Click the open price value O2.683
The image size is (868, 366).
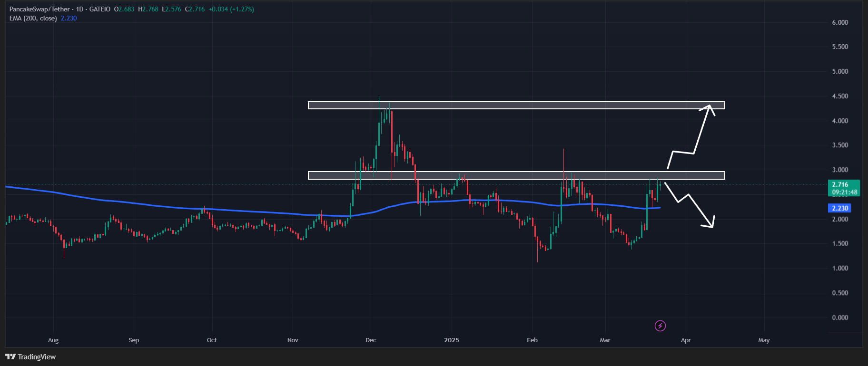[x=124, y=9]
